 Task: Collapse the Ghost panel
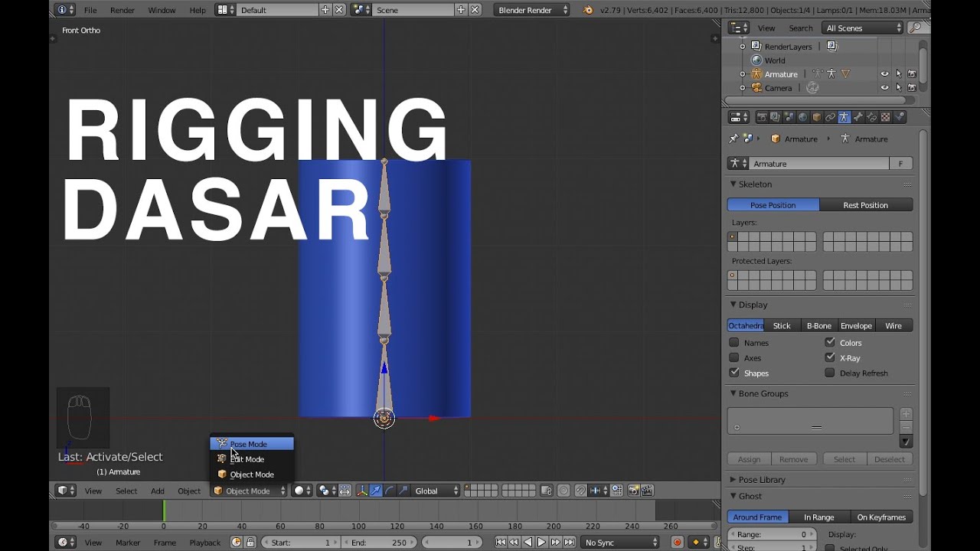click(x=733, y=496)
